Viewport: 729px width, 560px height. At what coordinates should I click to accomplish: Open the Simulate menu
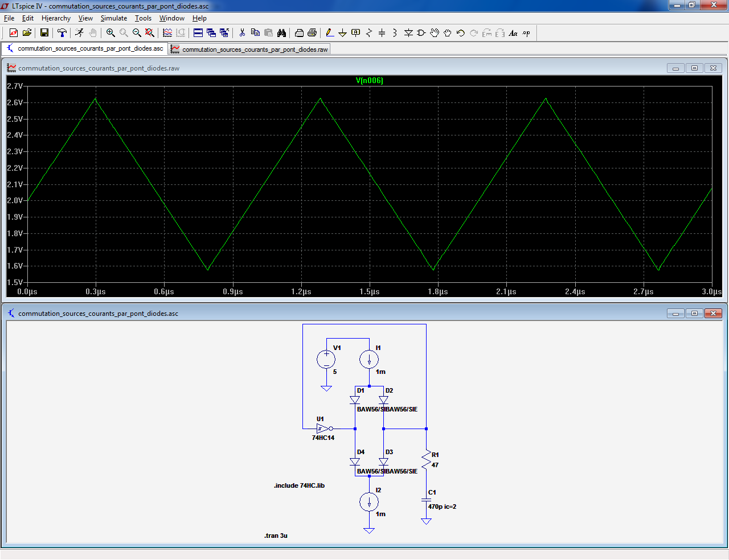(x=114, y=18)
